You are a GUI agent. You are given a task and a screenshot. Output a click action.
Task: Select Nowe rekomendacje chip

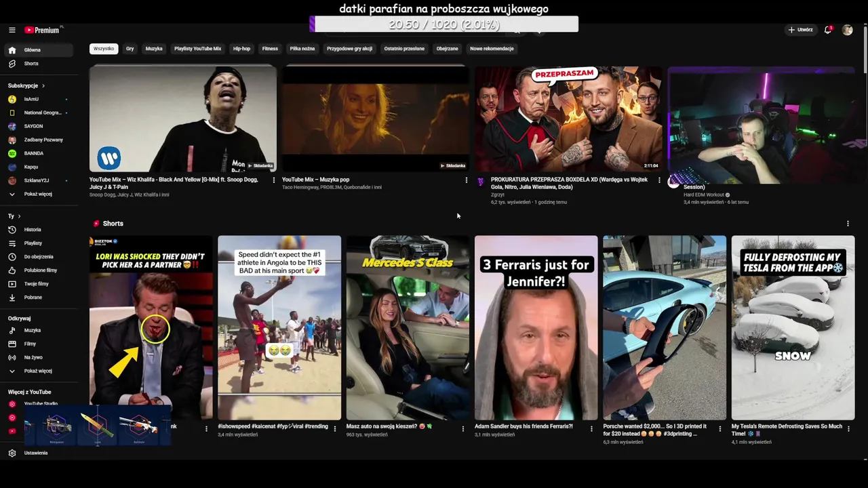(x=492, y=49)
